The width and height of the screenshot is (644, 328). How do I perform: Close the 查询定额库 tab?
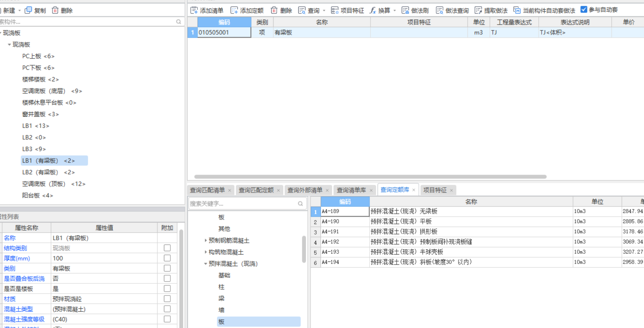414,190
